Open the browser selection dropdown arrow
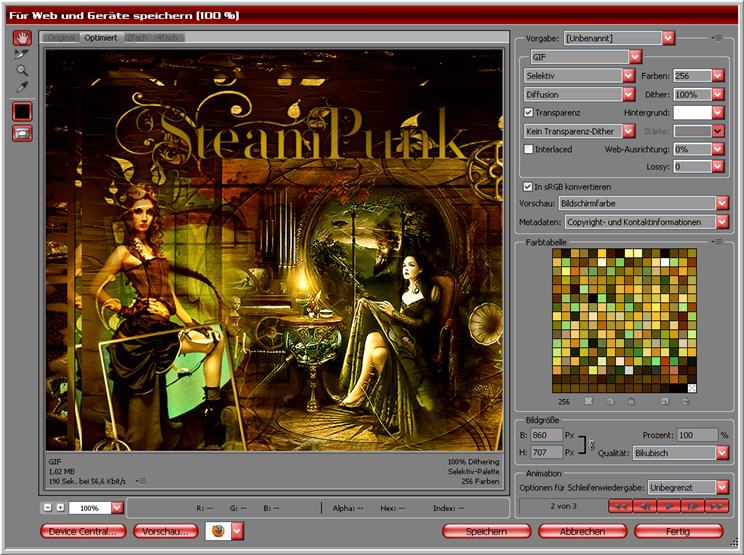 tap(238, 531)
